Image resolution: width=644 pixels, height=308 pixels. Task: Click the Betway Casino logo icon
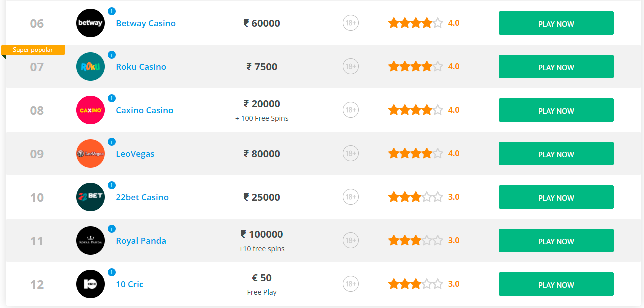tap(90, 23)
